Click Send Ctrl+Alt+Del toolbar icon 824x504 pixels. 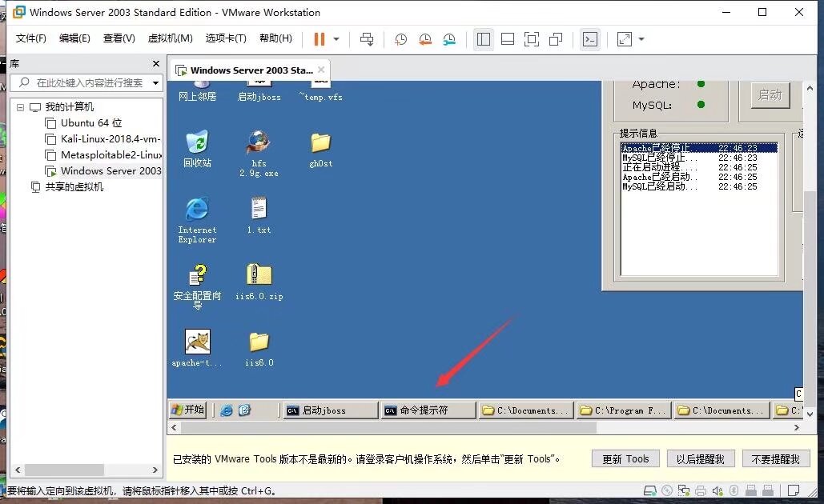[x=367, y=39]
